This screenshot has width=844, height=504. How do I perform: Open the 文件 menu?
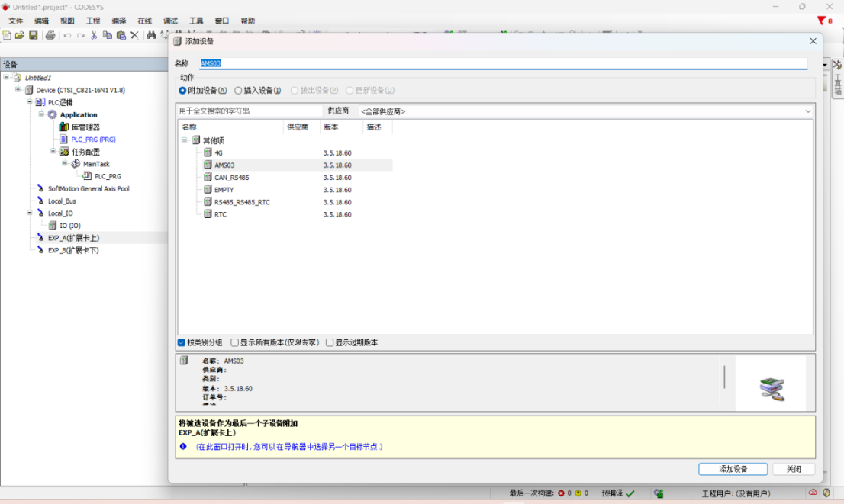point(15,21)
